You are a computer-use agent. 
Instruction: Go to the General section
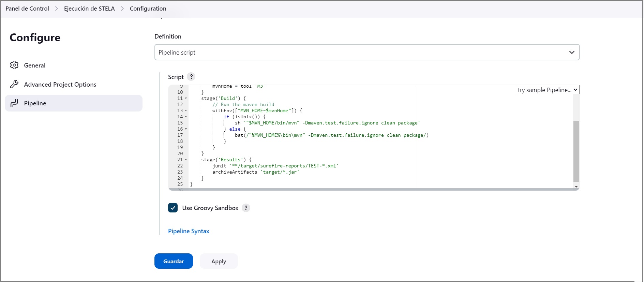tap(74, 65)
